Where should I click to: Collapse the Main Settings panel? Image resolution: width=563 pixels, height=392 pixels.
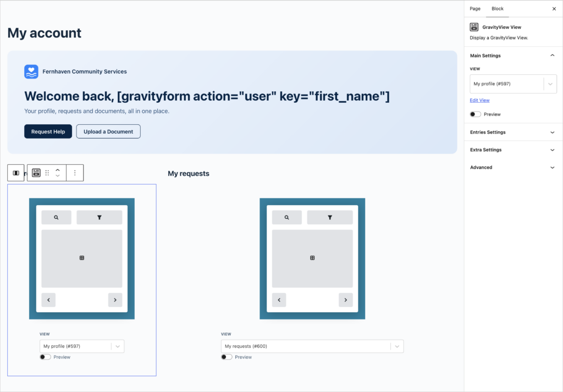point(513,56)
